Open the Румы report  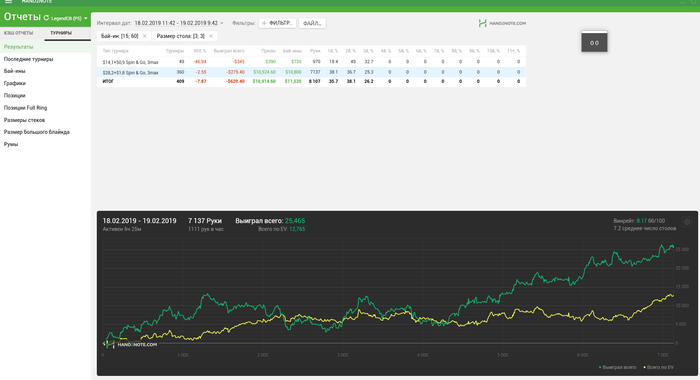(x=11, y=144)
